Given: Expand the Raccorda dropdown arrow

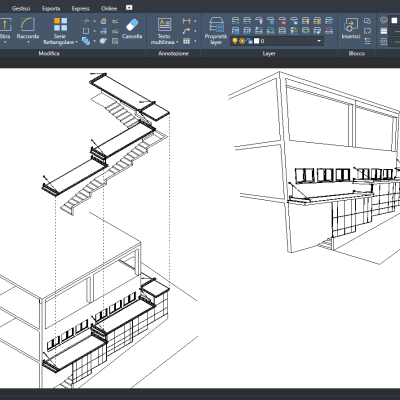Looking at the screenshot, I should (x=28, y=42).
